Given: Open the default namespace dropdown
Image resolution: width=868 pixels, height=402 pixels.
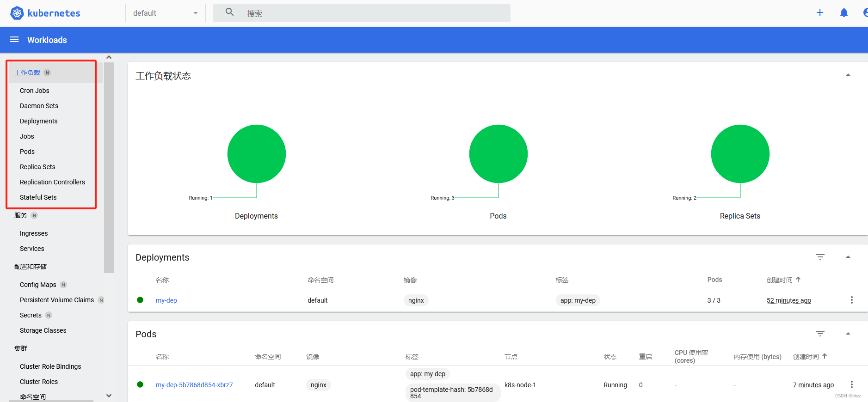Looking at the screenshot, I should 165,13.
